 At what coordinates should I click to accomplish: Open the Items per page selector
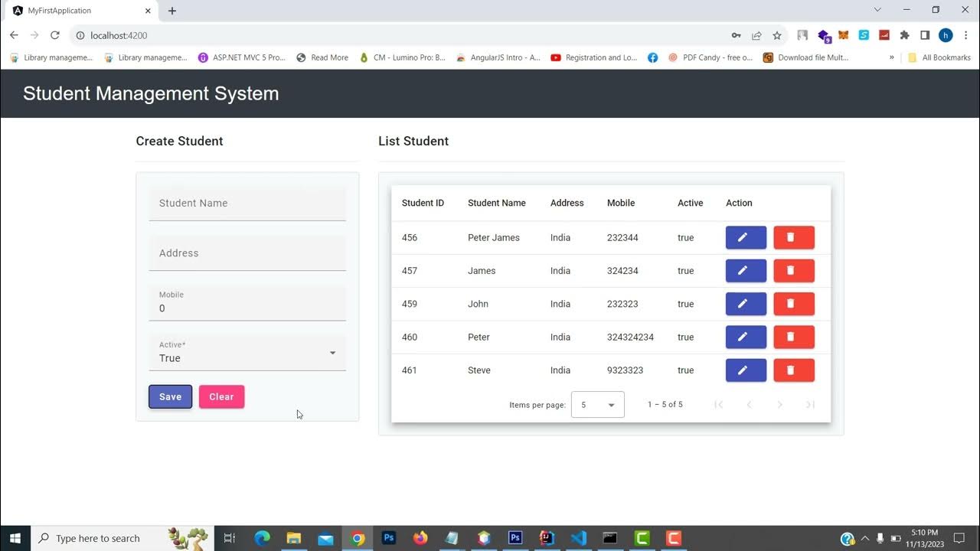[597, 405]
